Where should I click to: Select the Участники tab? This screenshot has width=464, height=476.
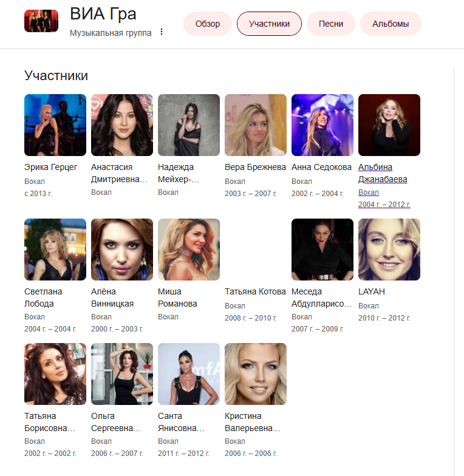tap(269, 24)
